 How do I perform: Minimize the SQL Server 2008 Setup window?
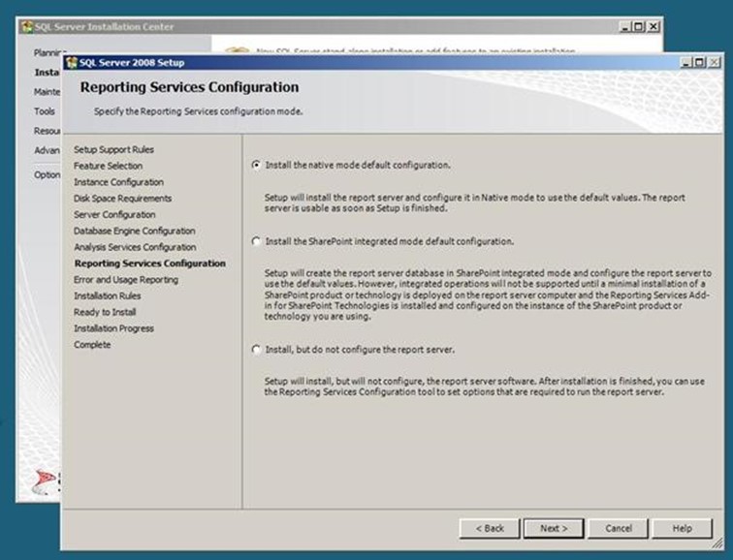686,62
